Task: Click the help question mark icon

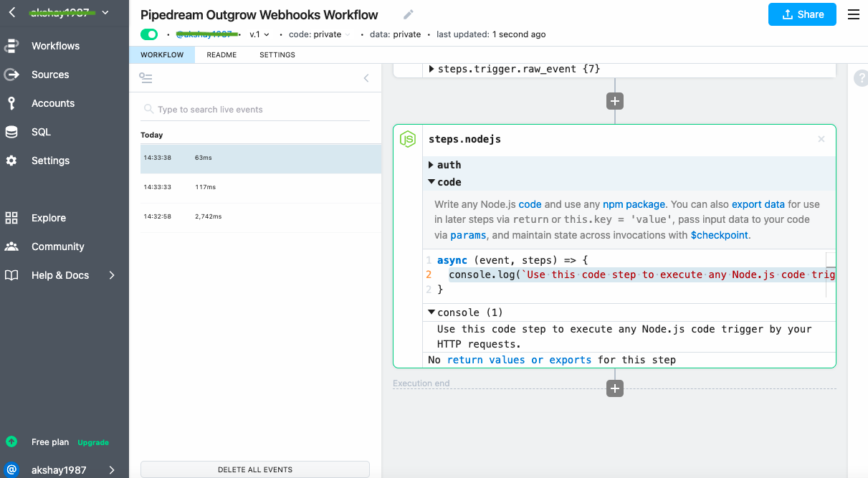Action: coord(861,79)
